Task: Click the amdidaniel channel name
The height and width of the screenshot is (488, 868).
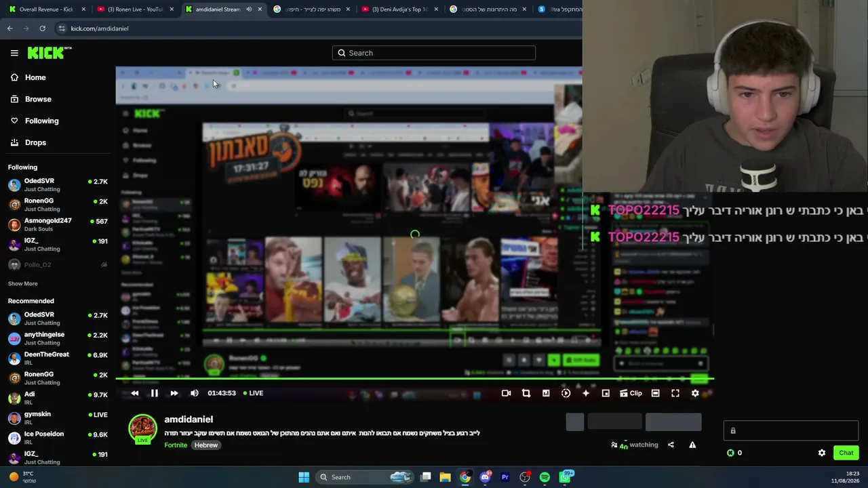Action: [x=189, y=420]
